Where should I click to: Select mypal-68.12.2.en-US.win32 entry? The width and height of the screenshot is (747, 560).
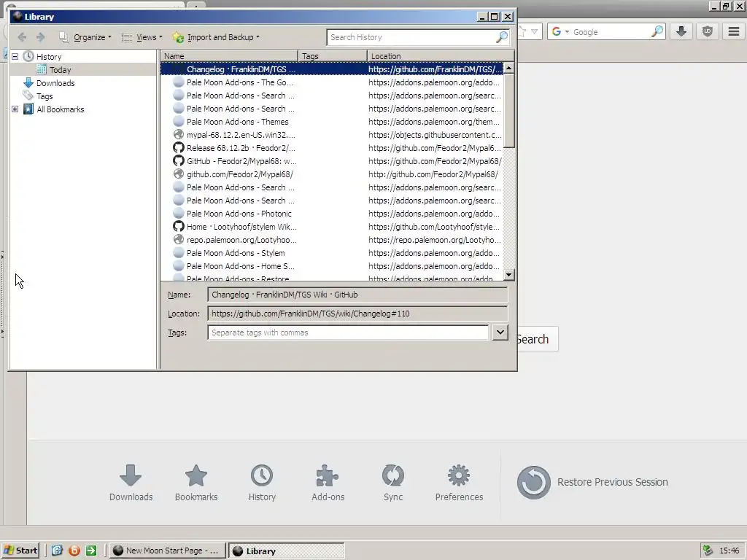(x=332, y=135)
